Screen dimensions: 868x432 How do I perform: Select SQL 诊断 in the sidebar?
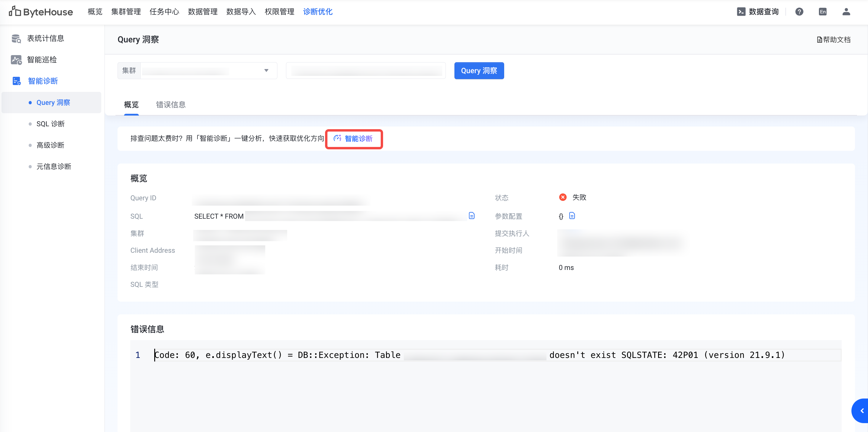(50, 124)
